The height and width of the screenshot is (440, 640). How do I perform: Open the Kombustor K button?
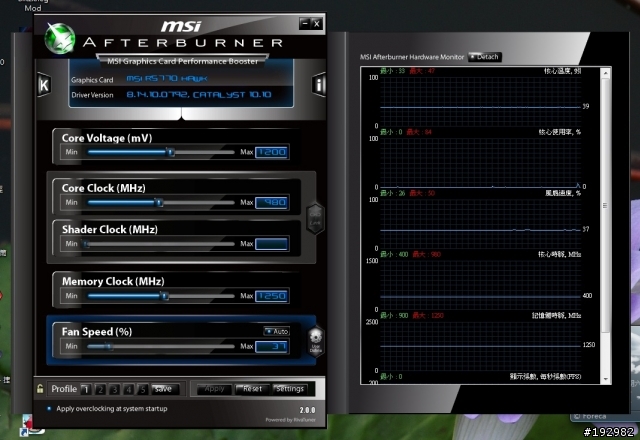pos(44,85)
